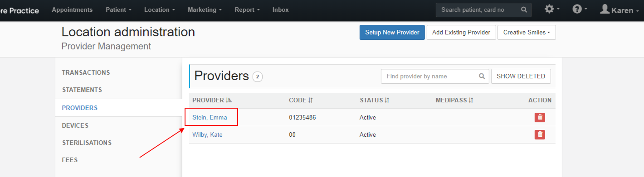
Task: Click the magnifier in patient search
Action: 524,10
